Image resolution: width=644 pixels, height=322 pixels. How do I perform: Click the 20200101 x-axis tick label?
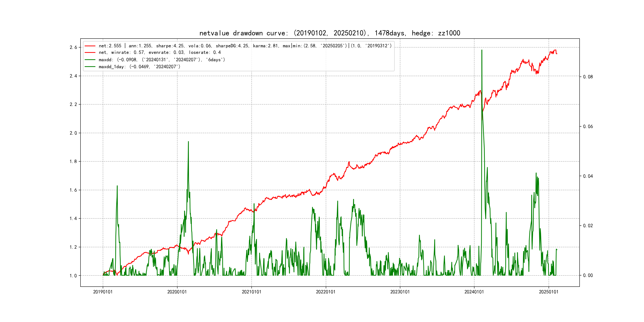point(177,292)
